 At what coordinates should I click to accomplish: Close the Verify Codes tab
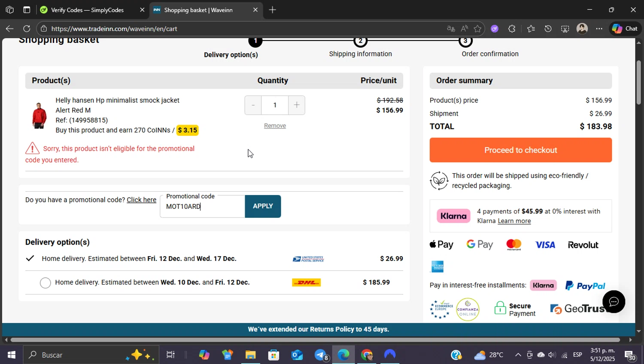(142, 10)
